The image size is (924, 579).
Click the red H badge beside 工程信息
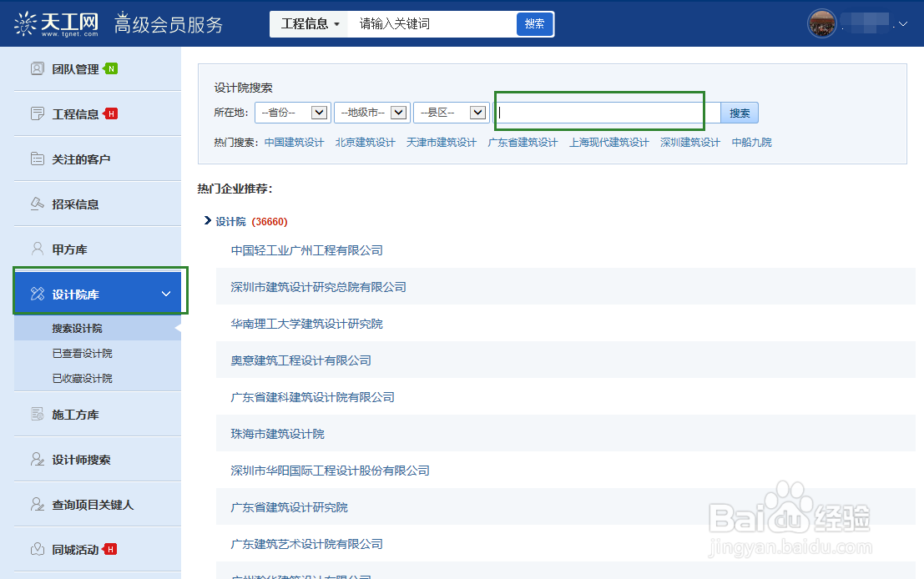coord(110,113)
